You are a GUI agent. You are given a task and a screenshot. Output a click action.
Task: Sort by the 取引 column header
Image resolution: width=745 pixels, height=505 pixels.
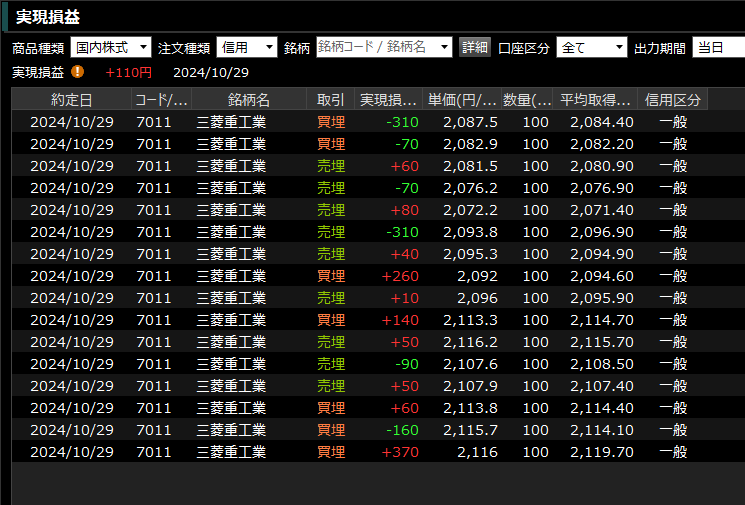click(331, 100)
